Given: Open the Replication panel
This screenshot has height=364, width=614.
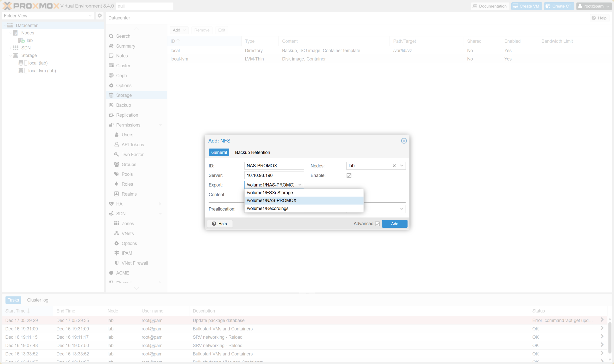Looking at the screenshot, I should pyautogui.click(x=127, y=115).
